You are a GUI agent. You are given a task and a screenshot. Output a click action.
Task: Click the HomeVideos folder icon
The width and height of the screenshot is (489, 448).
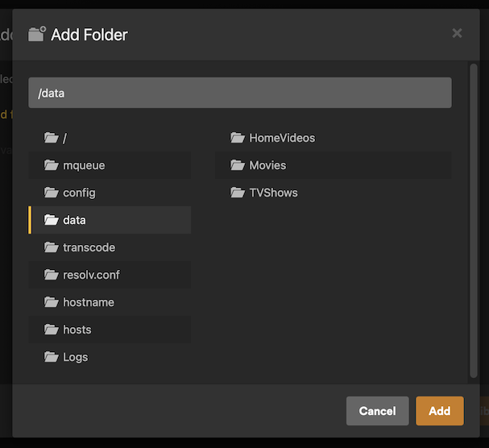(x=238, y=138)
